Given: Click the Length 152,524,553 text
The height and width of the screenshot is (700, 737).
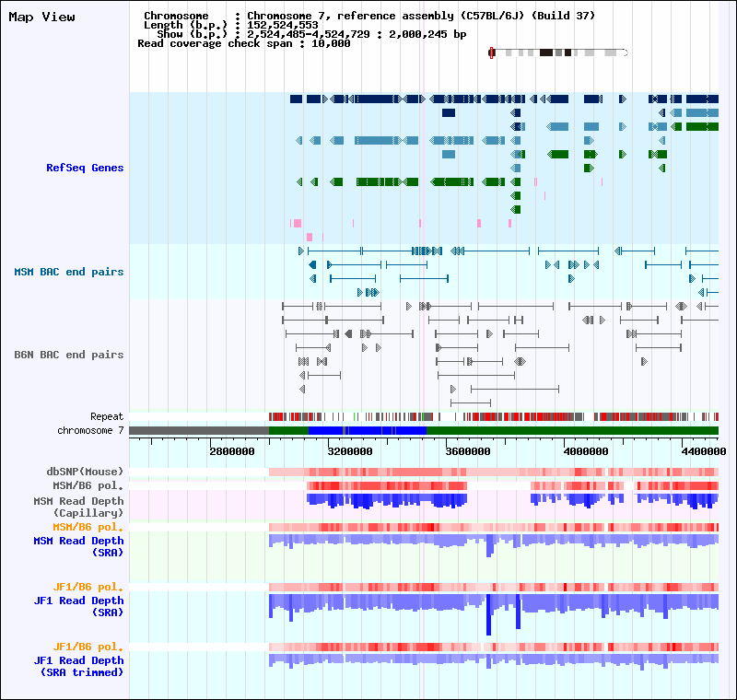Looking at the screenshot, I should click(x=231, y=25).
